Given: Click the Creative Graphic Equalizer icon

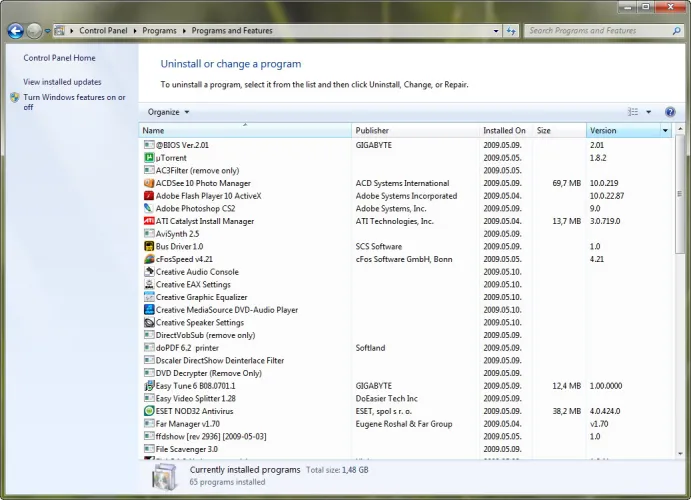Looking at the screenshot, I should pyautogui.click(x=149, y=297).
